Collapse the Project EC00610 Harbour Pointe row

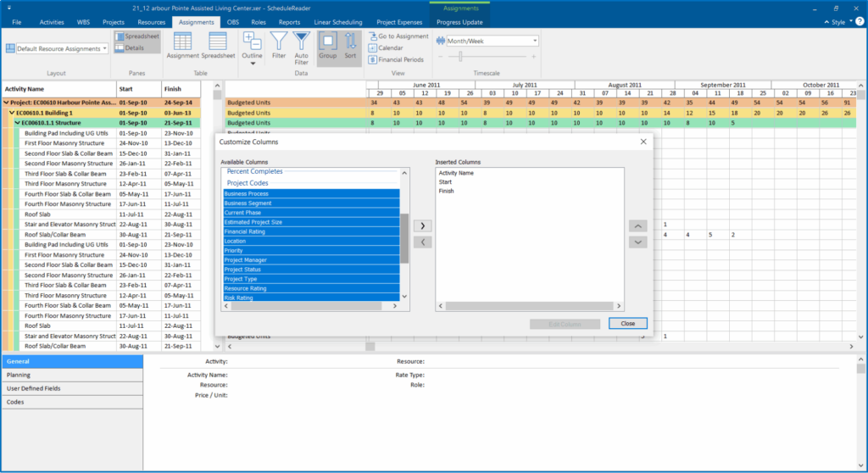6,103
